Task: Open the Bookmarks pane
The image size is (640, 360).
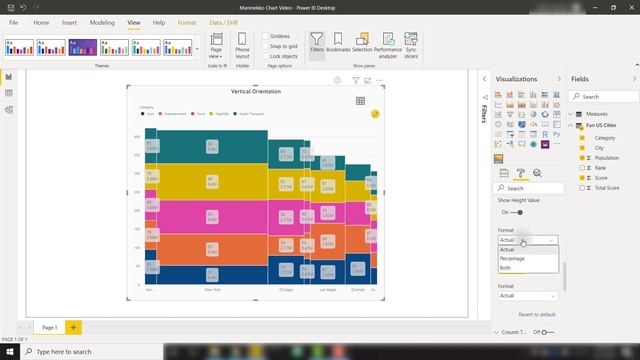Action: point(338,42)
